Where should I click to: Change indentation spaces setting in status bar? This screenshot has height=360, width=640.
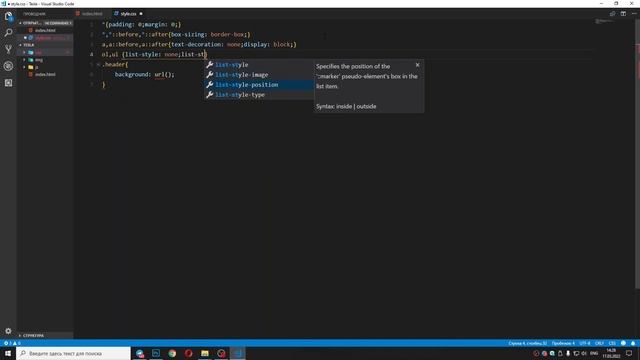pyautogui.click(x=563, y=343)
